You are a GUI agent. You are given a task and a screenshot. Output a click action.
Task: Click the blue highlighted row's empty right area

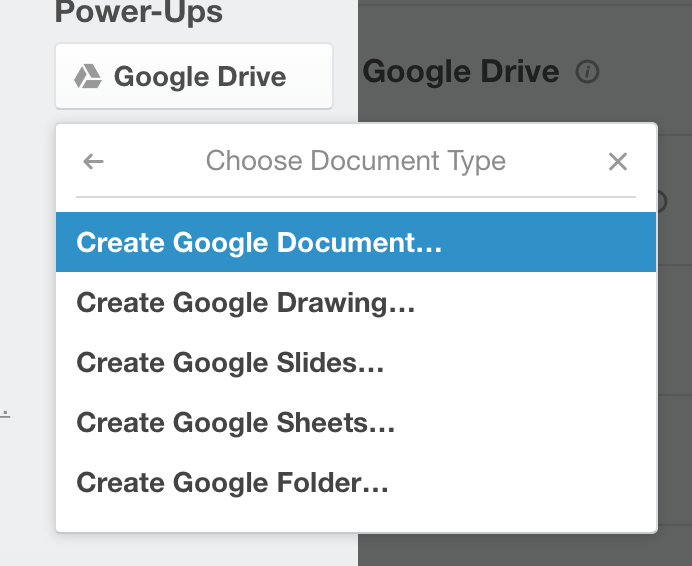tap(547, 242)
